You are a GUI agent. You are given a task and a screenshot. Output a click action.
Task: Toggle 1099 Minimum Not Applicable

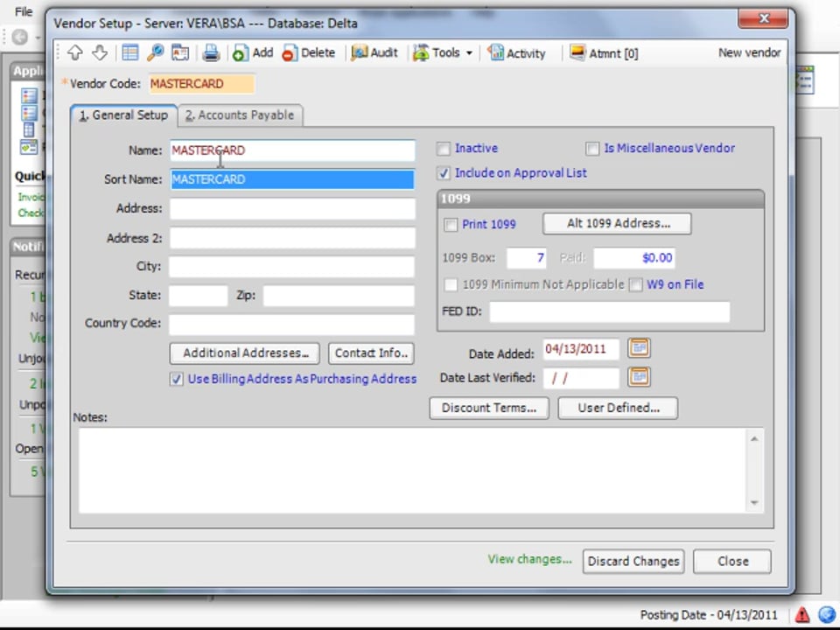click(x=451, y=284)
